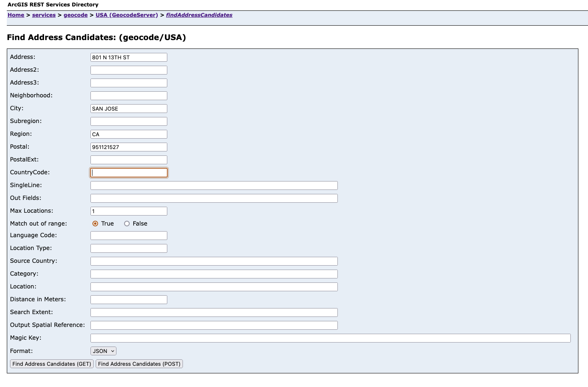Click the Search Extent input box

214,312
